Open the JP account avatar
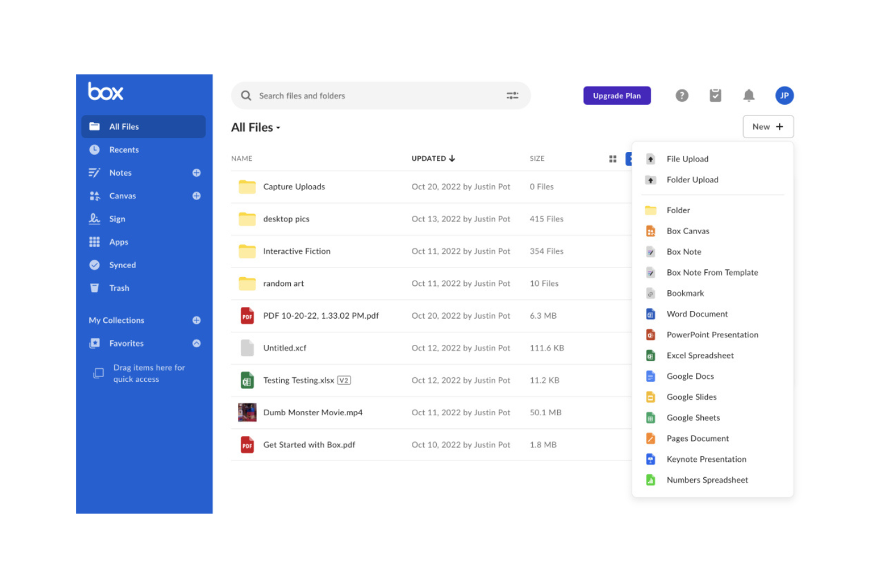This screenshot has width=882, height=588. point(784,95)
